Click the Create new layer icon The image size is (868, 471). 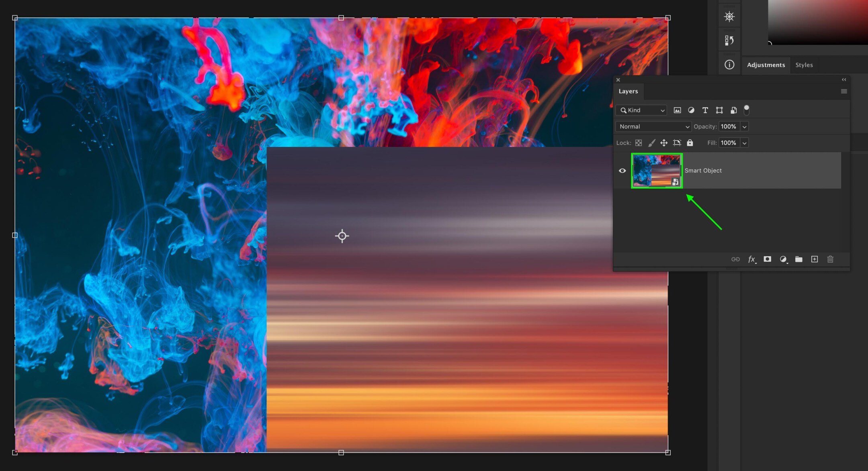[x=815, y=259]
